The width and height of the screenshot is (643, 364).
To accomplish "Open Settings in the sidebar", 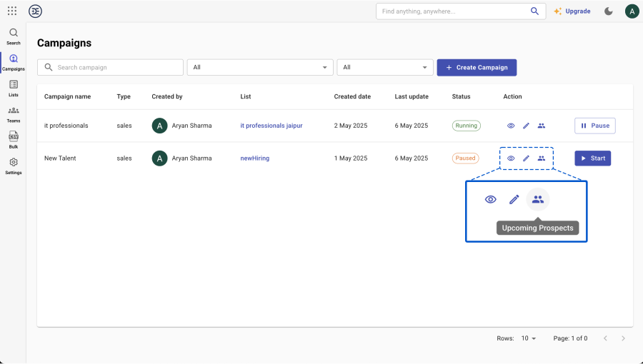I will click(14, 166).
